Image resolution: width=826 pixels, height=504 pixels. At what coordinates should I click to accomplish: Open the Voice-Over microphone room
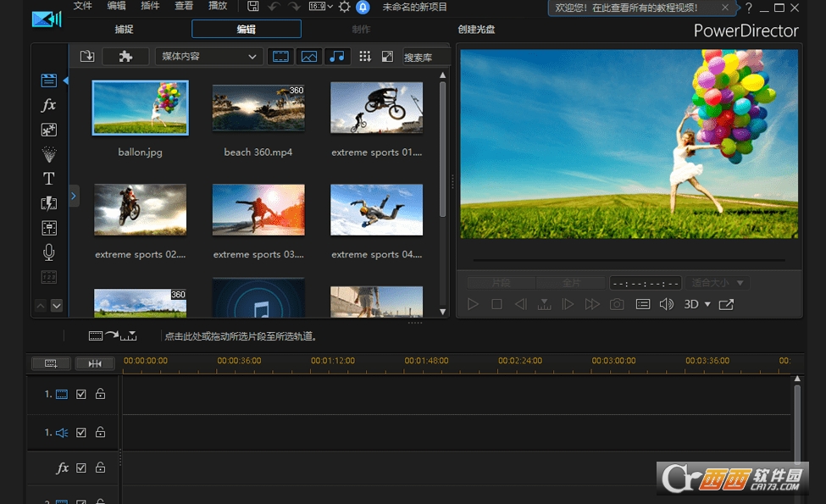[x=48, y=252]
